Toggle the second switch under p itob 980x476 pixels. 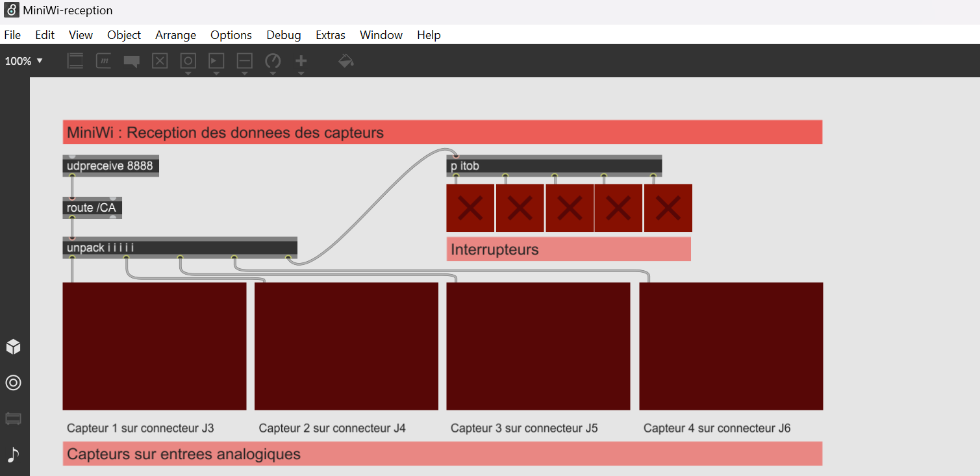[520, 208]
